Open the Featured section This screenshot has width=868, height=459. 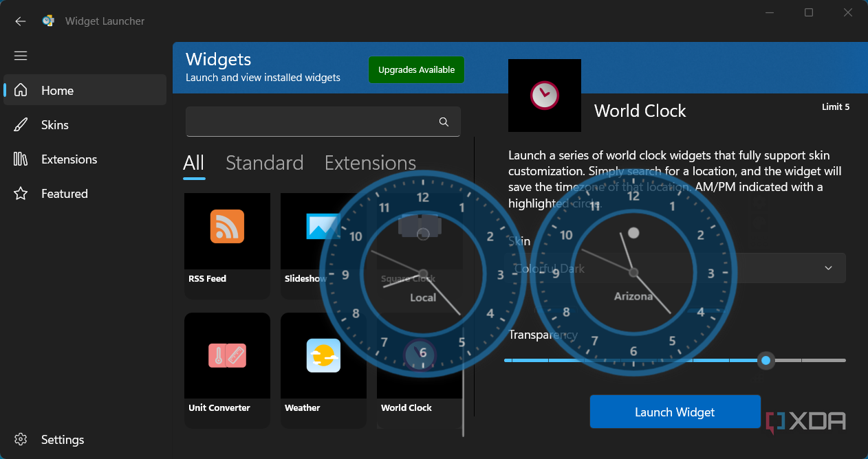point(64,194)
